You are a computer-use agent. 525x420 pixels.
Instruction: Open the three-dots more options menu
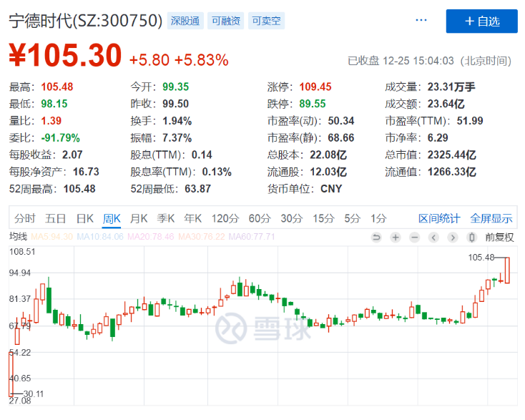click(x=421, y=21)
